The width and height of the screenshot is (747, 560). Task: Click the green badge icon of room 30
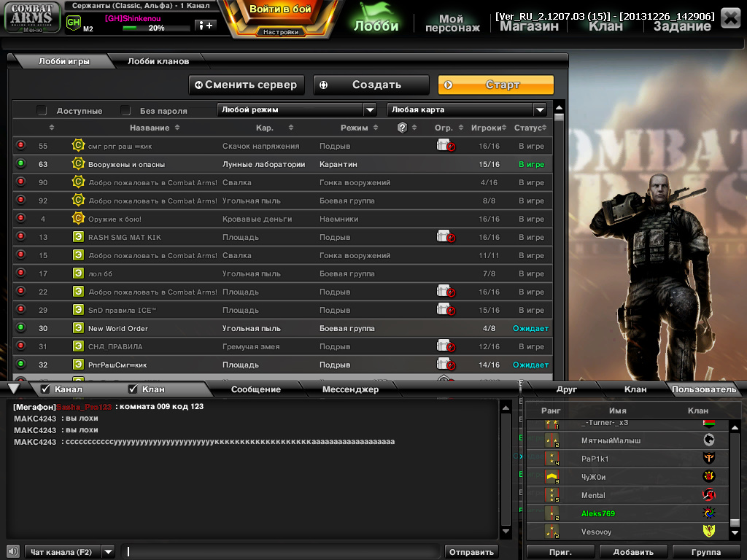78,327
